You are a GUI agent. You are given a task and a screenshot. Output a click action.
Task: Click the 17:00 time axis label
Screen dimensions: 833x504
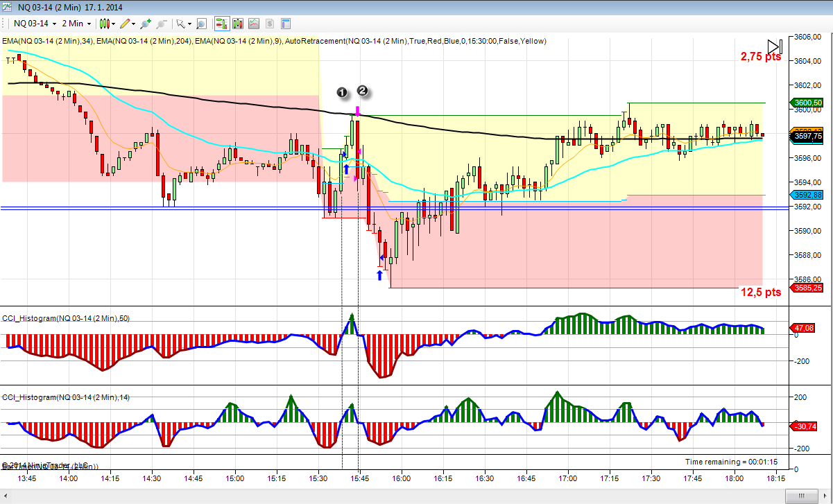(x=567, y=478)
